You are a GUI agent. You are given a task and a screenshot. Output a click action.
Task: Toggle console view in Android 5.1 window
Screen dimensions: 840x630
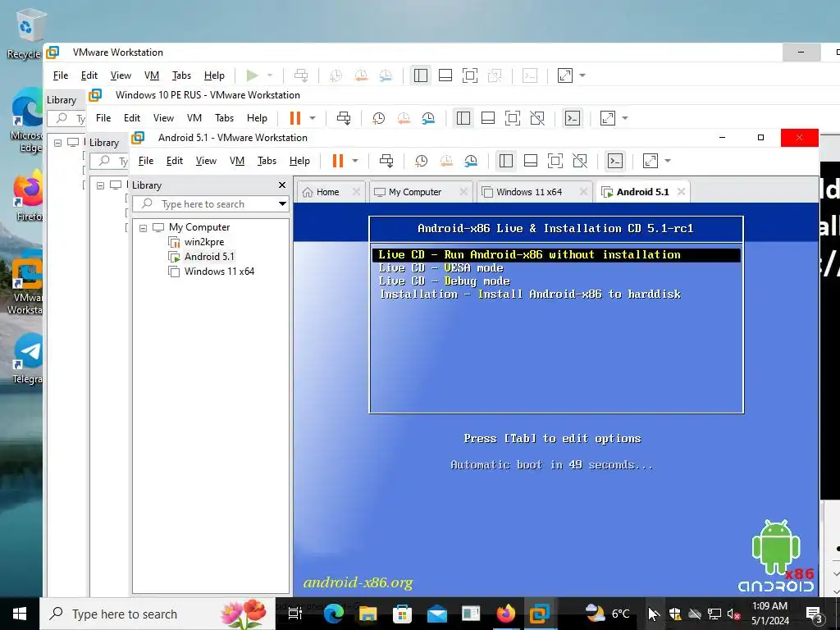[615, 161]
